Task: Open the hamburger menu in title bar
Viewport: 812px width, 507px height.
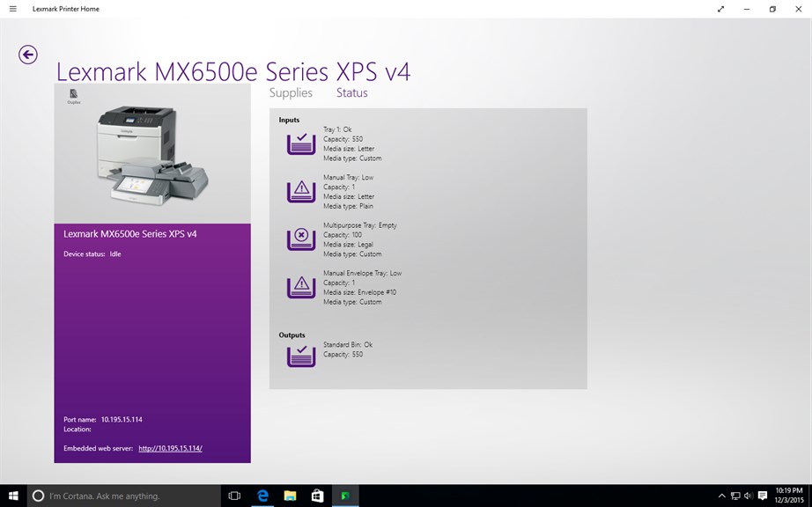Action: click(x=13, y=9)
